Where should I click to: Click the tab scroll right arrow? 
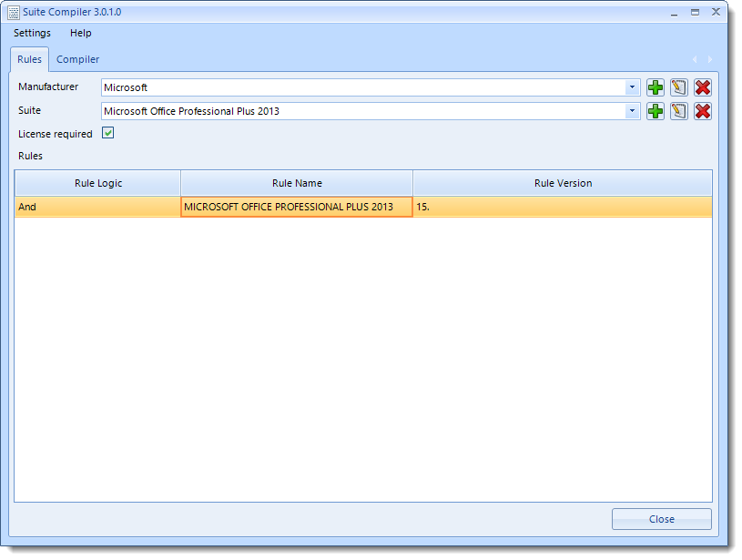710,60
